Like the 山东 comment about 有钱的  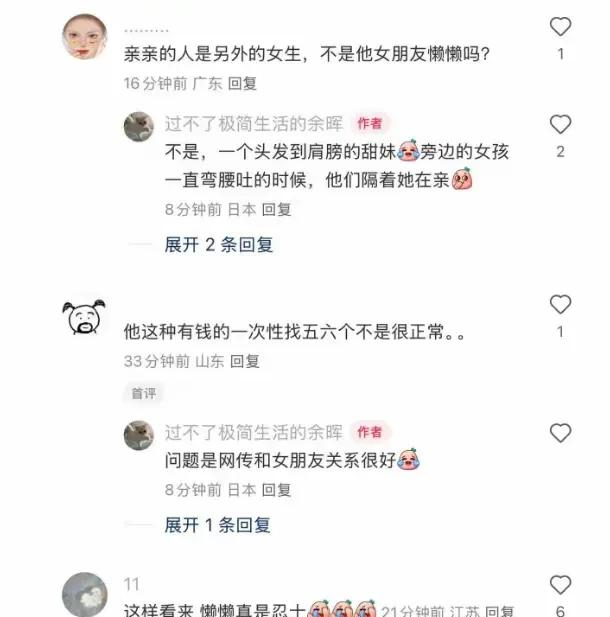pos(560,305)
